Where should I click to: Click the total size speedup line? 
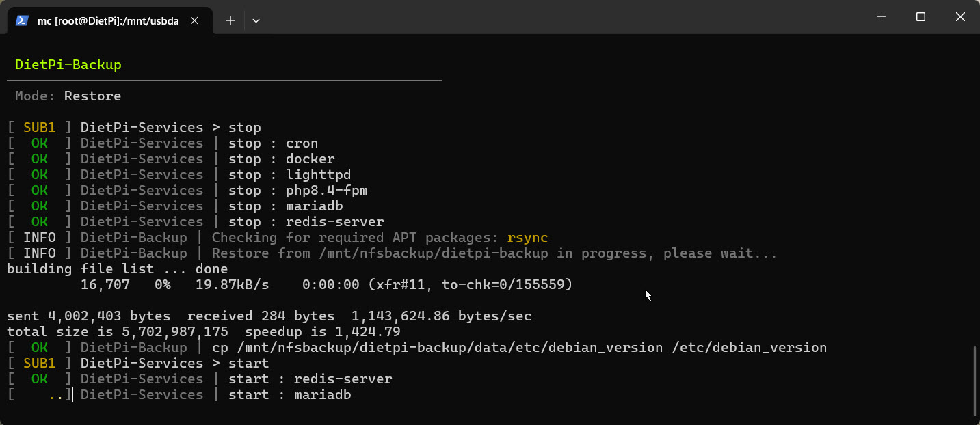pos(204,332)
